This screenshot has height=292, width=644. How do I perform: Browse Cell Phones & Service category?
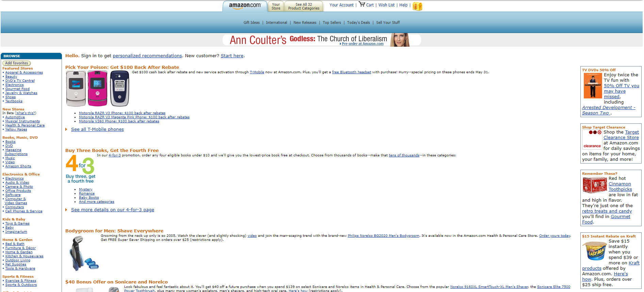pyautogui.click(x=24, y=211)
